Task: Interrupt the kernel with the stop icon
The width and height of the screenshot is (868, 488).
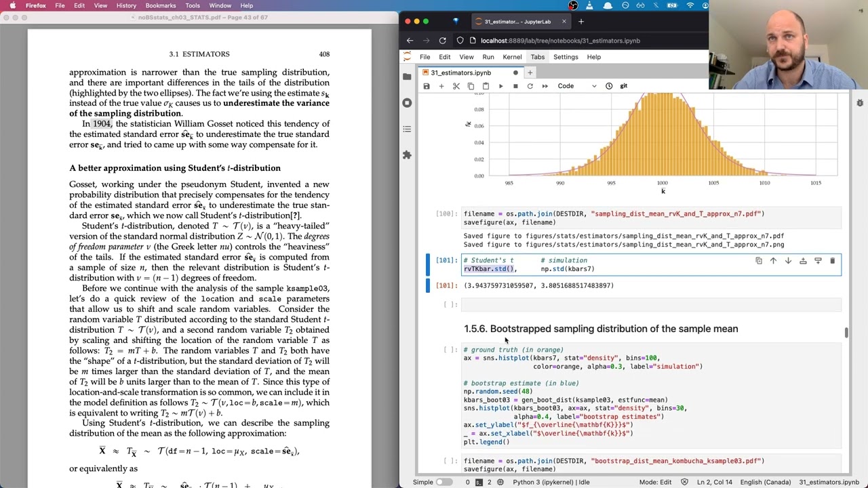Action: pyautogui.click(x=515, y=86)
